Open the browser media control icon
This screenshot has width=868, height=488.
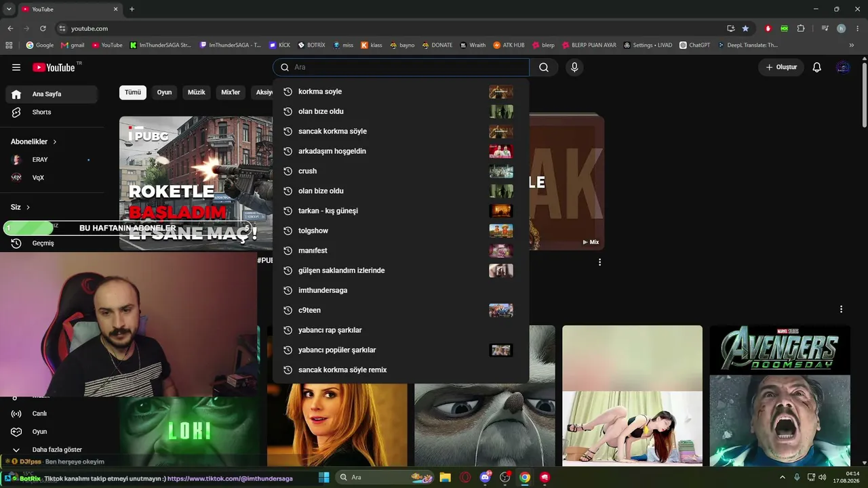(825, 28)
